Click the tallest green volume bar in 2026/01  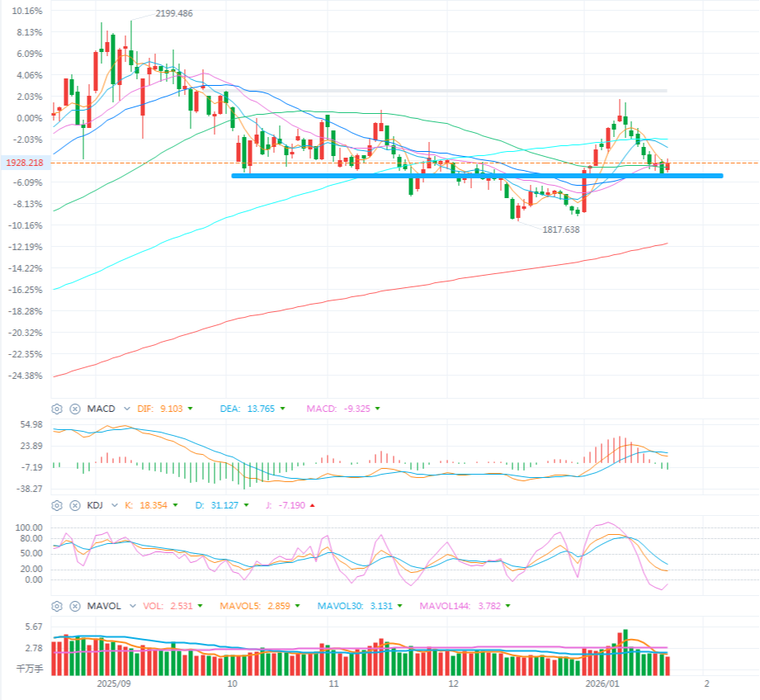(625, 652)
